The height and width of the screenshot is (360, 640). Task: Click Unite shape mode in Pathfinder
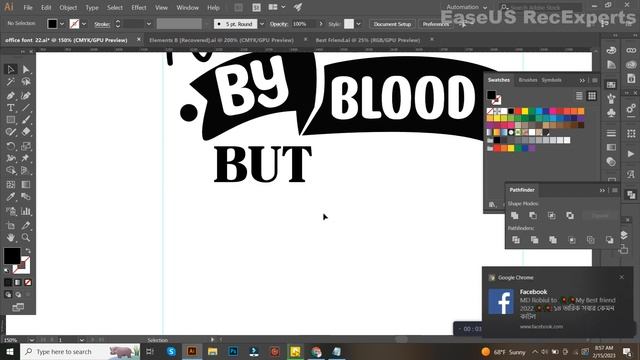515,216
